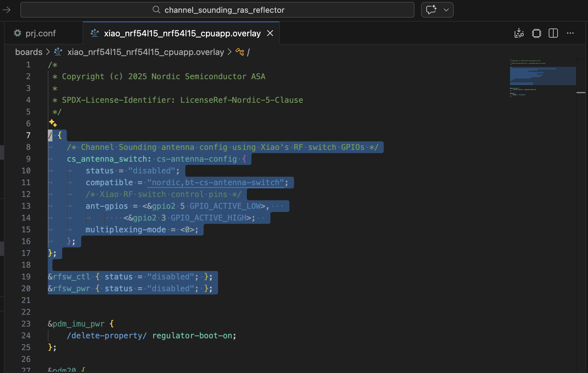Image resolution: width=588 pixels, height=373 pixels.
Task: Switch to the prj.conf tab
Action: (x=41, y=33)
